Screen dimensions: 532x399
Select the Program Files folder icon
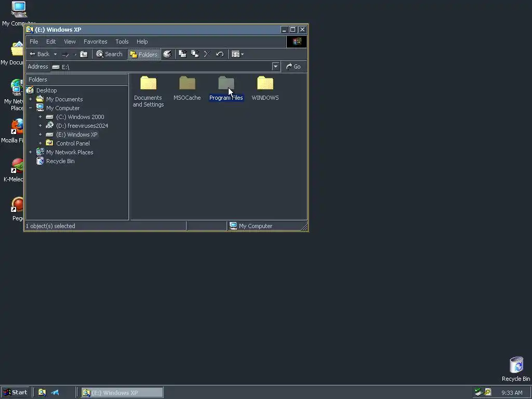click(227, 83)
